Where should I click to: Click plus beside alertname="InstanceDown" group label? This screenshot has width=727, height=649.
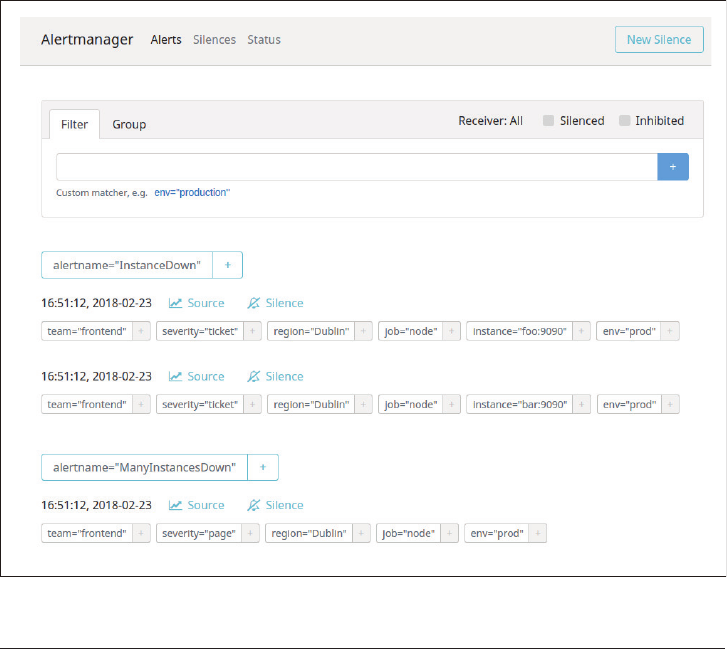click(x=228, y=265)
